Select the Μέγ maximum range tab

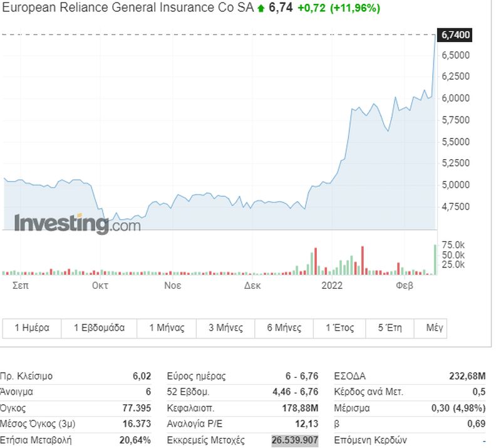[431, 328]
